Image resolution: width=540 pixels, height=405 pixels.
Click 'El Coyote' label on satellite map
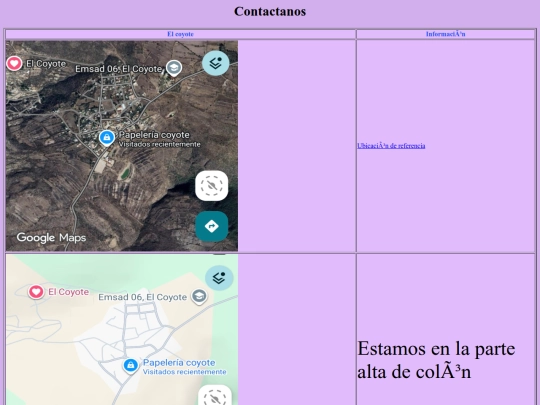(x=46, y=64)
